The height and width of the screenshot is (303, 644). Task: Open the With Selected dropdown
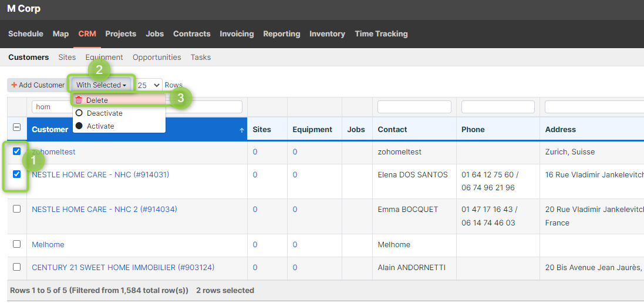[x=101, y=85]
